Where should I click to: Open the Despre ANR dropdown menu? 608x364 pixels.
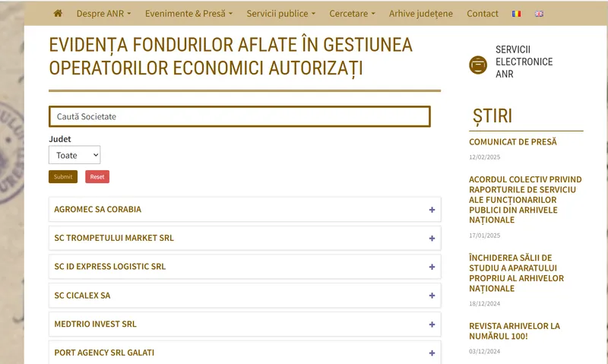[103, 14]
